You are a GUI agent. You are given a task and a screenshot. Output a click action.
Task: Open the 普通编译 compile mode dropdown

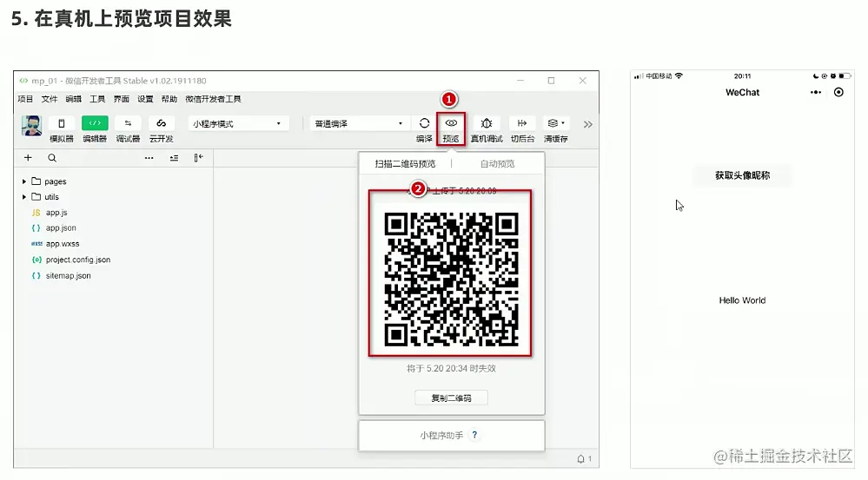coord(359,124)
